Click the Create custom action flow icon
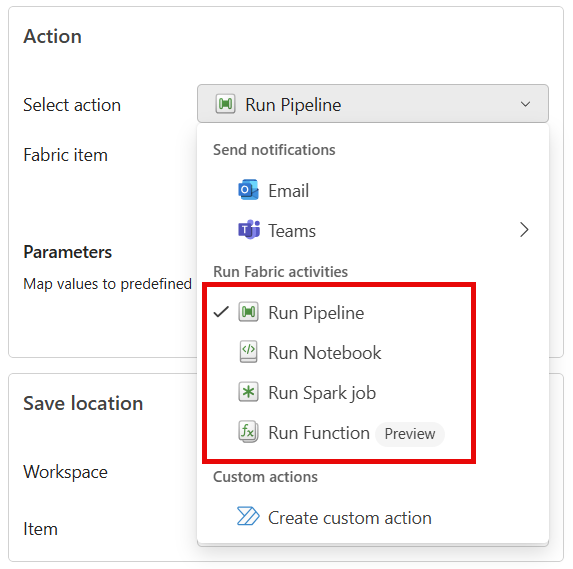Viewport: 573px width, 569px height. click(x=248, y=516)
